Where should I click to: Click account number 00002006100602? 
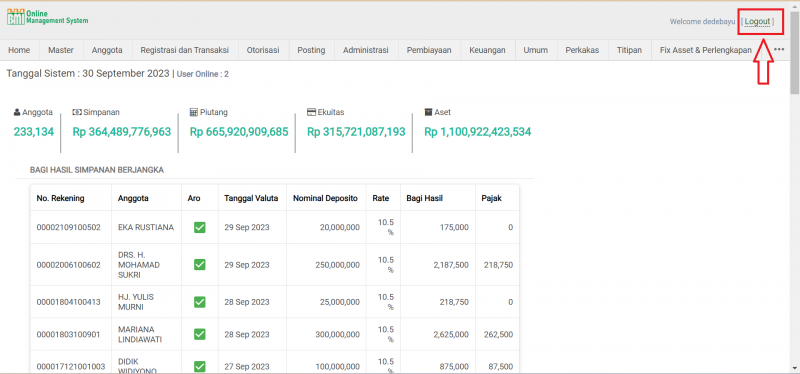click(x=68, y=265)
